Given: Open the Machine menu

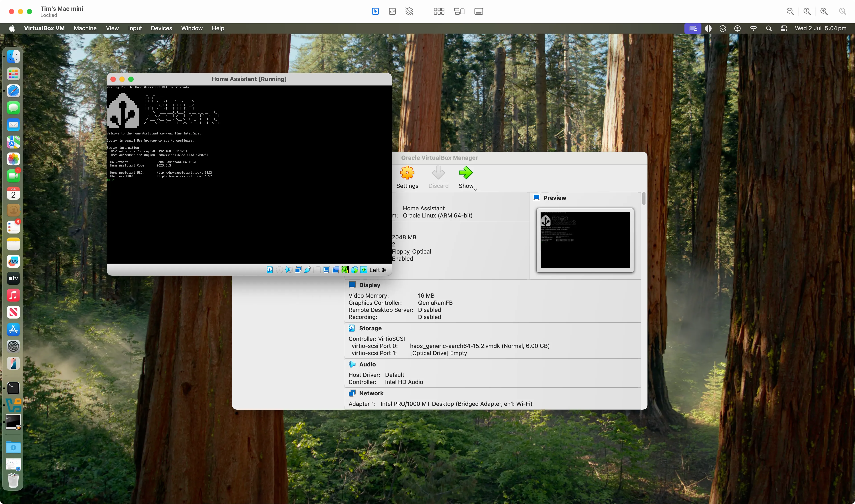Looking at the screenshot, I should tap(85, 28).
